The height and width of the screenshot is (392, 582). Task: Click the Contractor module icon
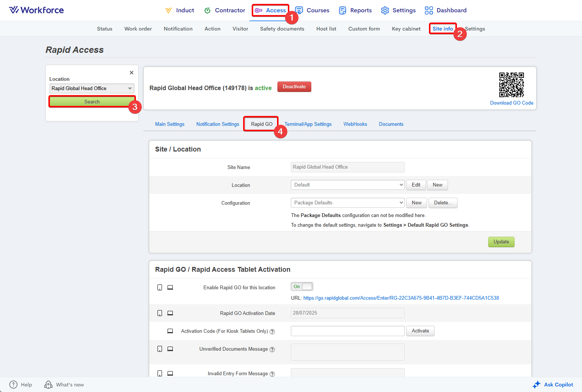[207, 10]
